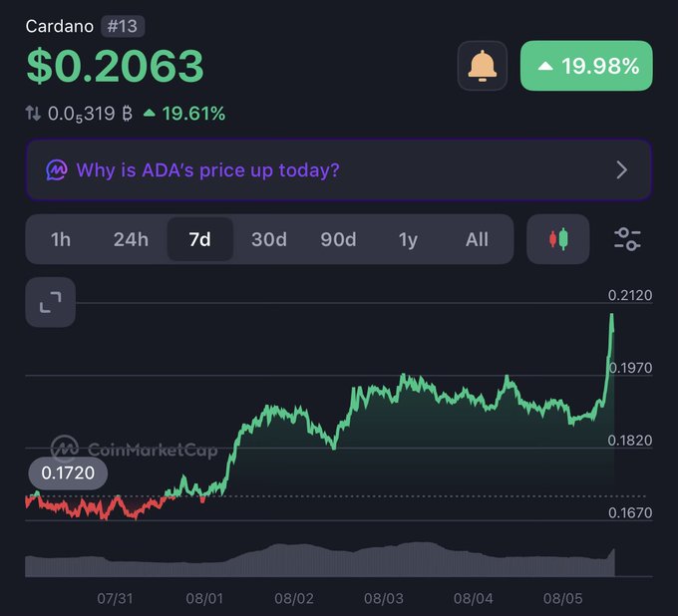This screenshot has height=616, width=678.
Task: Tap the green 19.98% change button
Action: [x=586, y=66]
